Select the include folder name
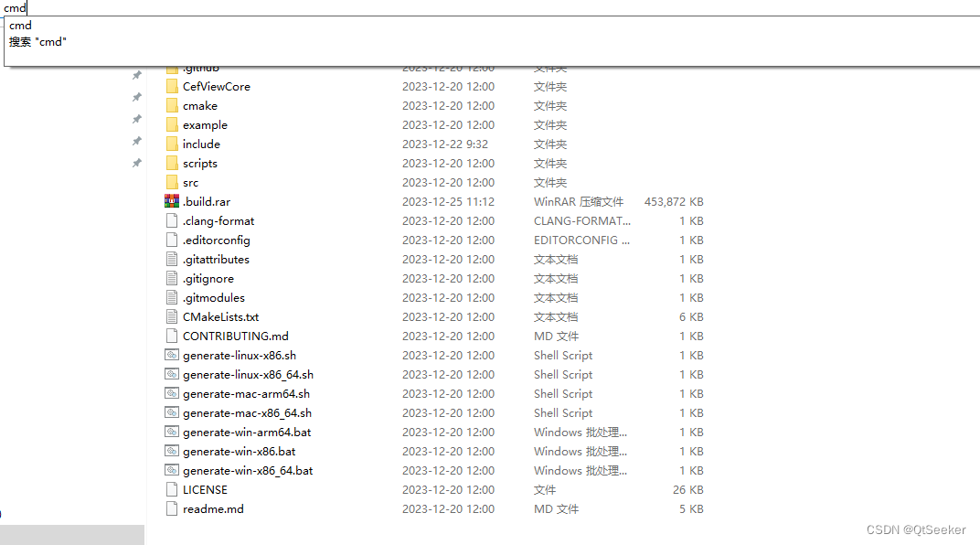 coord(201,144)
